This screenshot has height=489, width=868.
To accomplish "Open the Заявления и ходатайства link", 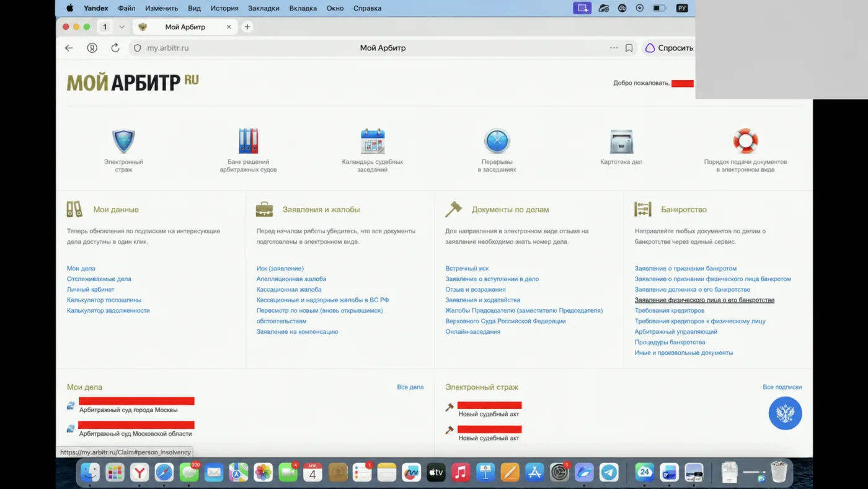I will [x=484, y=300].
